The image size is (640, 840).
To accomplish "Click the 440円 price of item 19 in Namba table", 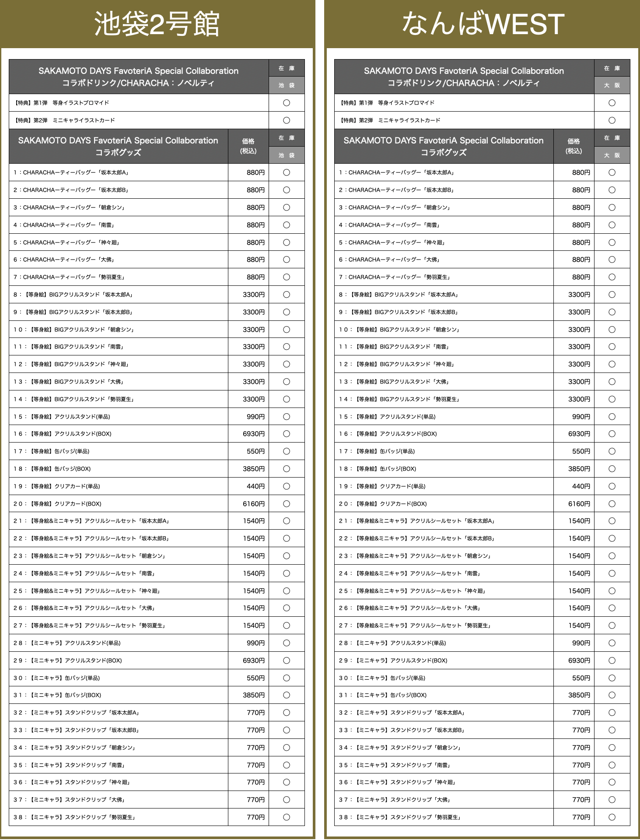I will (x=581, y=486).
